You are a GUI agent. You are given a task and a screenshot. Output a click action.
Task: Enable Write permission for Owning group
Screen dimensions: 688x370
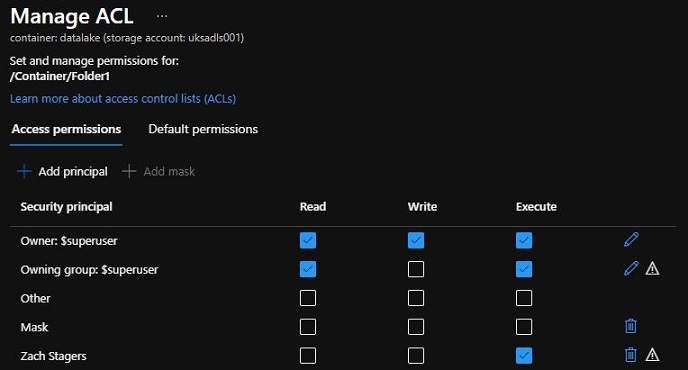[416, 269]
